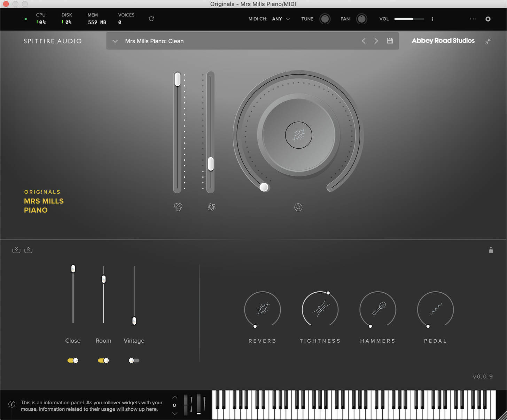This screenshot has height=420, width=507.
Task: Click the concentric circle icon below the big knob
Action: 298,207
